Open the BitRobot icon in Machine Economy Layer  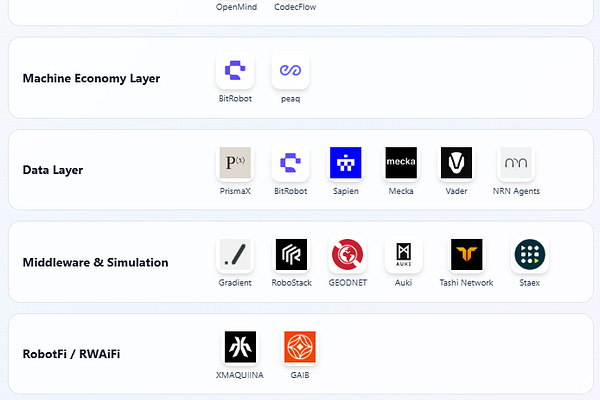[235, 70]
